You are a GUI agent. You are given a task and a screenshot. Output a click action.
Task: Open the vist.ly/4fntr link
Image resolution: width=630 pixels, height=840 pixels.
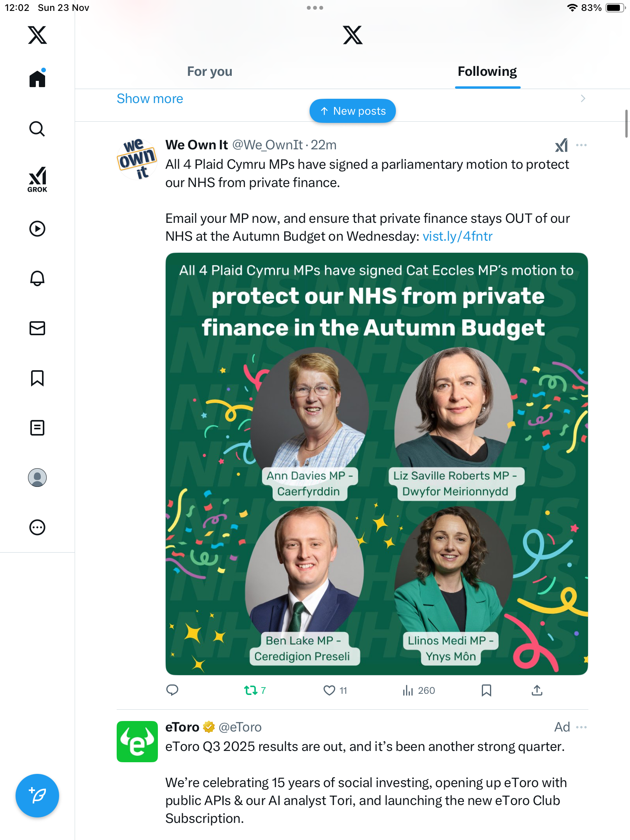point(457,236)
